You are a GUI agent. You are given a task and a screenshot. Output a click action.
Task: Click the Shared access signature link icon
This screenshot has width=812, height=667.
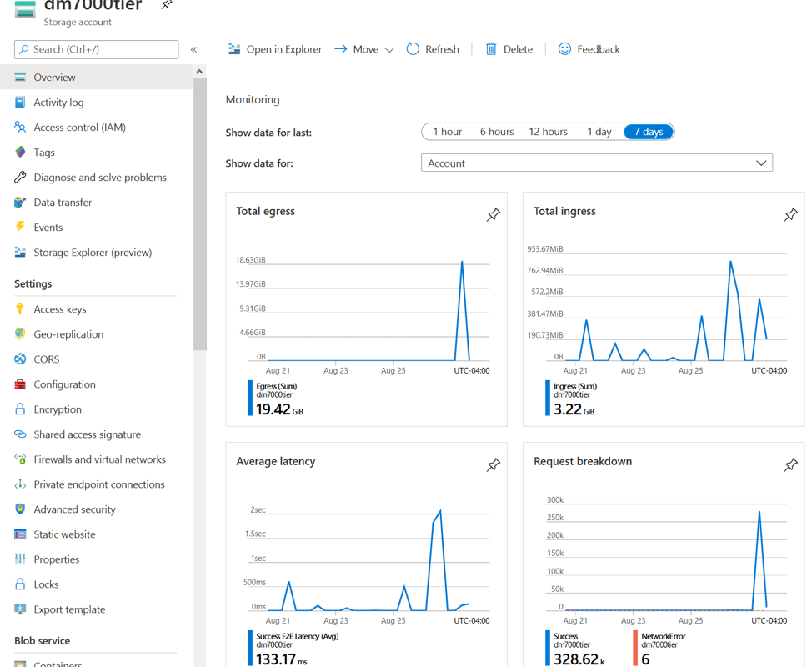click(x=20, y=434)
